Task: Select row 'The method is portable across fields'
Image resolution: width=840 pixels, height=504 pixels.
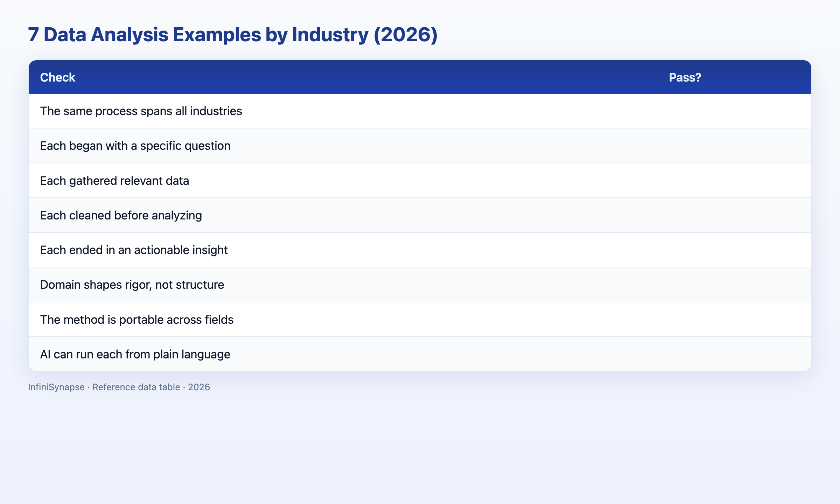Action: [x=420, y=320]
